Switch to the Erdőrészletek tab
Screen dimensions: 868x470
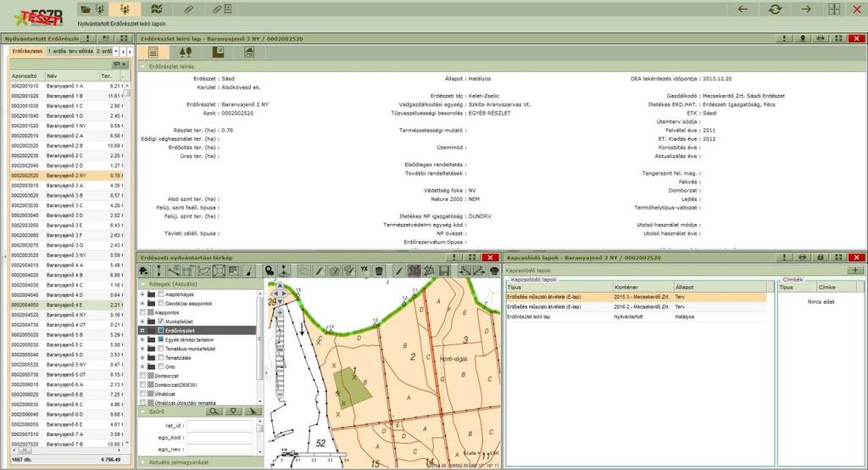point(28,51)
